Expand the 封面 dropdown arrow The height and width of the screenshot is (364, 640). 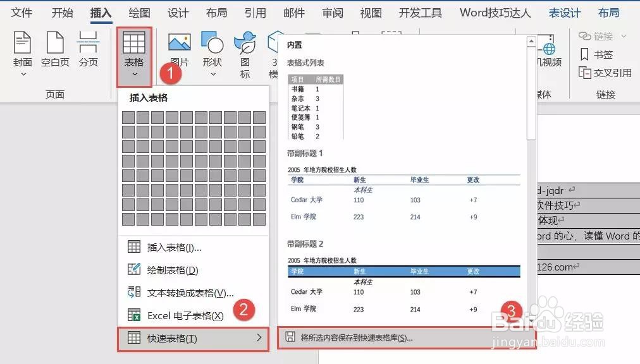pyautogui.click(x=22, y=74)
